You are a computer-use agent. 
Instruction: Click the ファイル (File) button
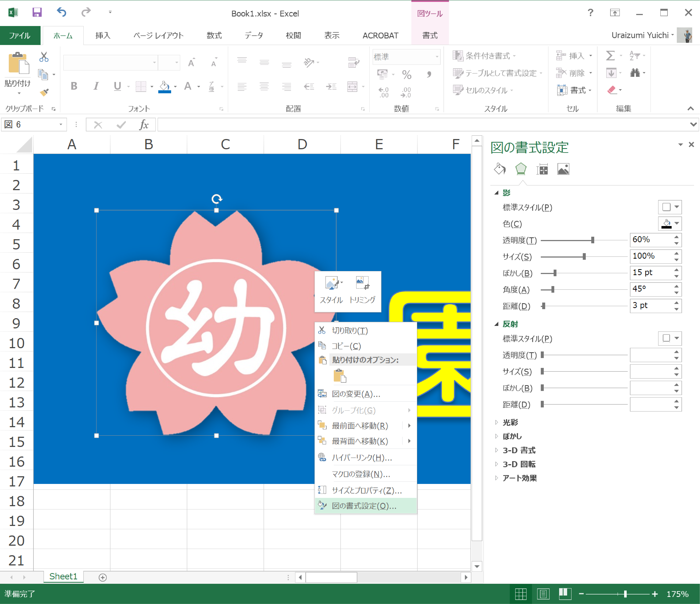coord(20,35)
